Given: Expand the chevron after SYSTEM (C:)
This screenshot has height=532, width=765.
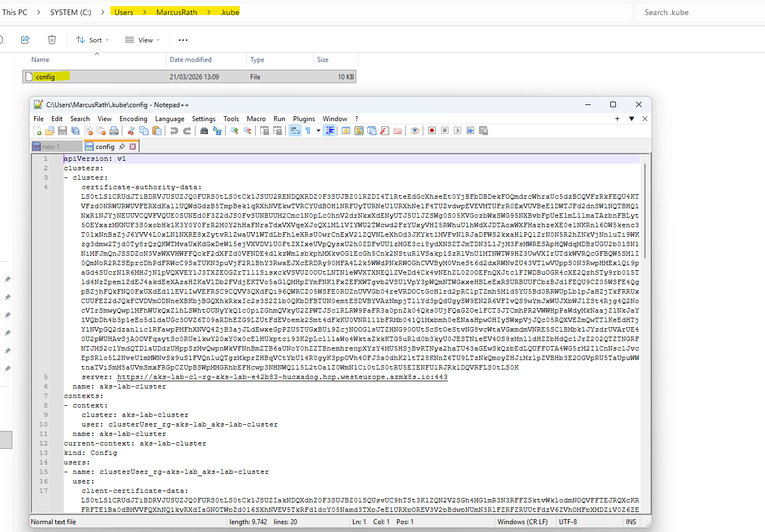Looking at the screenshot, I should tap(103, 12).
